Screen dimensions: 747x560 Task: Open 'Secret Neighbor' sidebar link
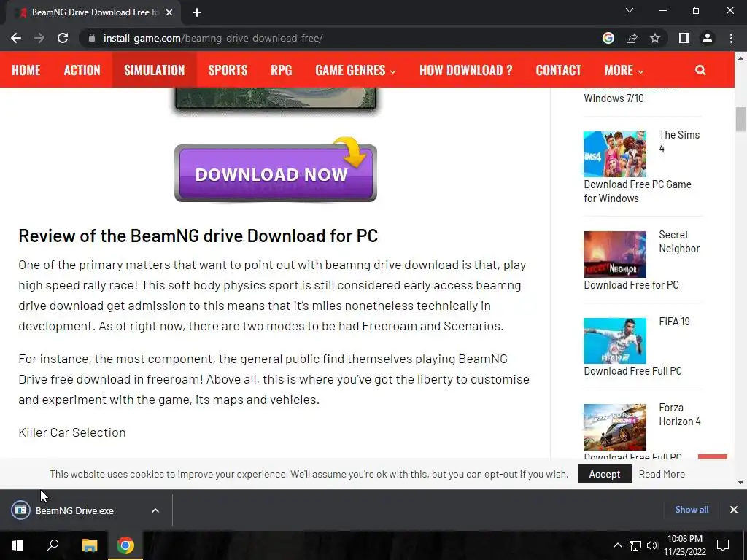click(679, 241)
